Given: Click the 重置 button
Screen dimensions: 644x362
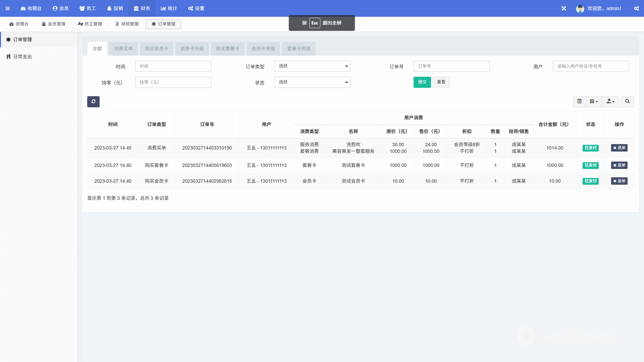Looking at the screenshot, I should pos(441,82).
